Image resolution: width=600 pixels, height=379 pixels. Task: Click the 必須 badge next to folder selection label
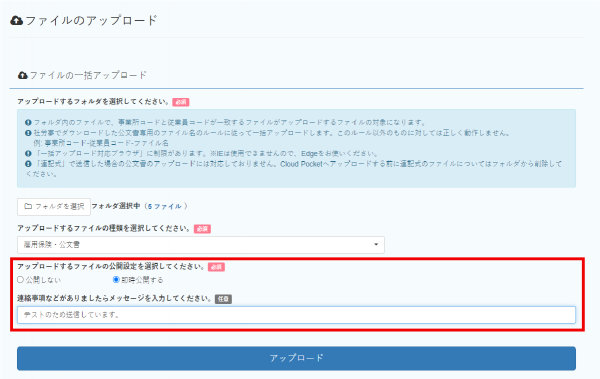181,102
